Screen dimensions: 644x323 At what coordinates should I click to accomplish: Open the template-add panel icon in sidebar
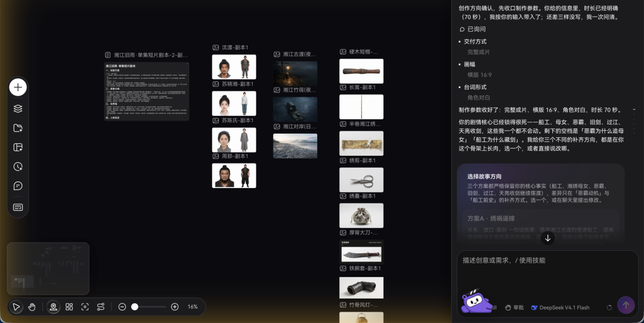click(x=18, y=147)
